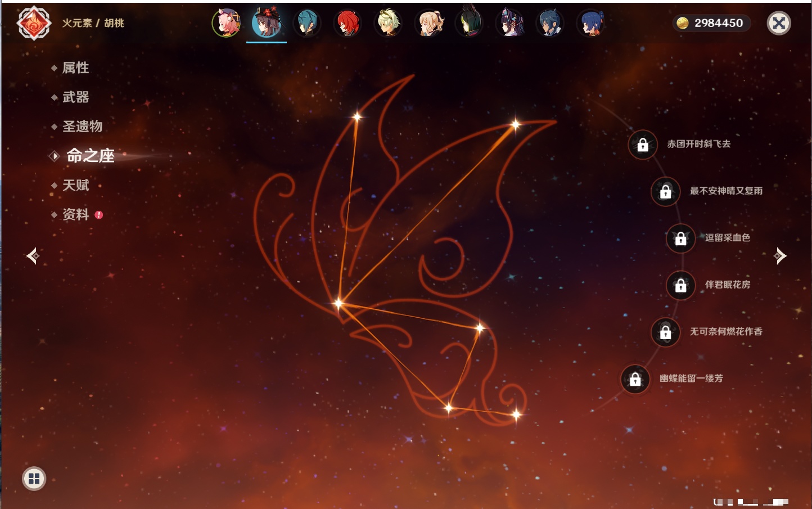
Task: Choose the Kaeya avatar with dark blue hair
Action: tap(550, 24)
